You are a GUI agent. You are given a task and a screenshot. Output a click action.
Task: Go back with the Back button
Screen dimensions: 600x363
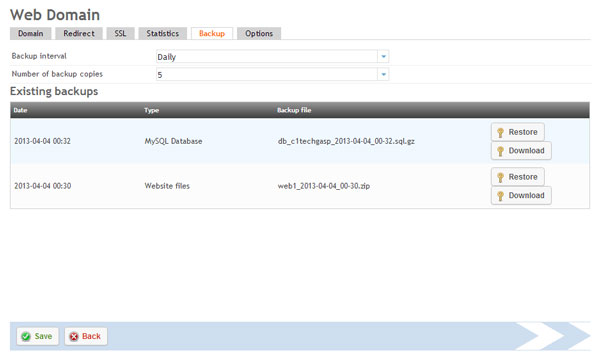click(86, 336)
